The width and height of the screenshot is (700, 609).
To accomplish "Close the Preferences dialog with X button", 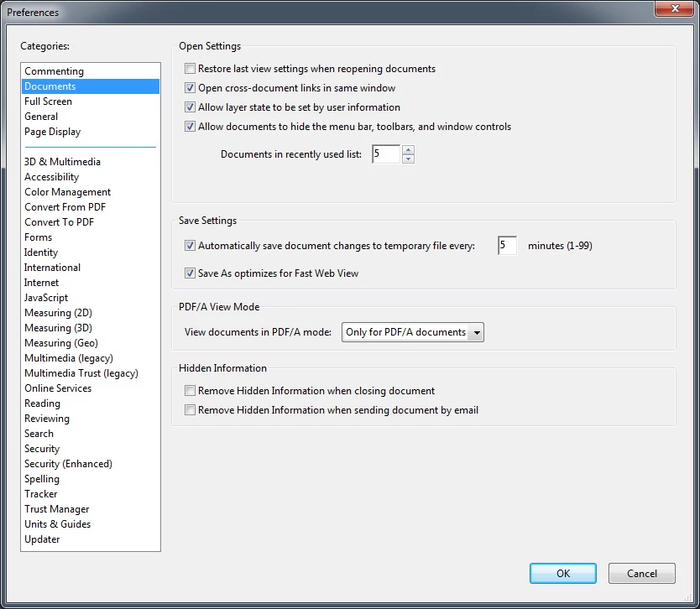I will pyautogui.click(x=675, y=8).
